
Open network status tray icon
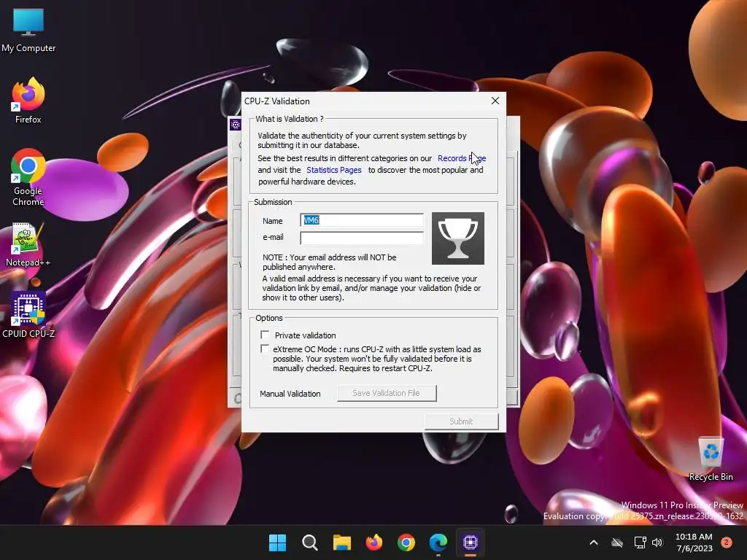pyautogui.click(x=640, y=542)
